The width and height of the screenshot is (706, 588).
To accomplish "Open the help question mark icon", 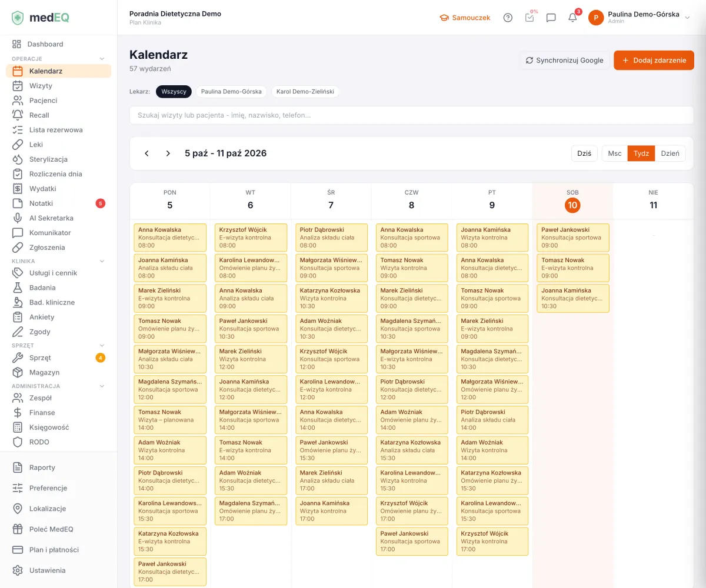I will coord(508,18).
